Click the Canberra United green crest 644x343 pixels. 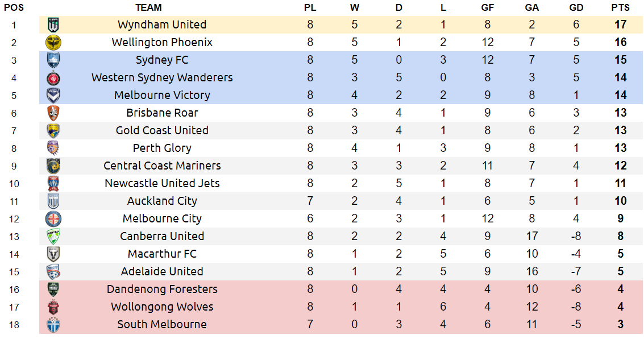(x=53, y=236)
